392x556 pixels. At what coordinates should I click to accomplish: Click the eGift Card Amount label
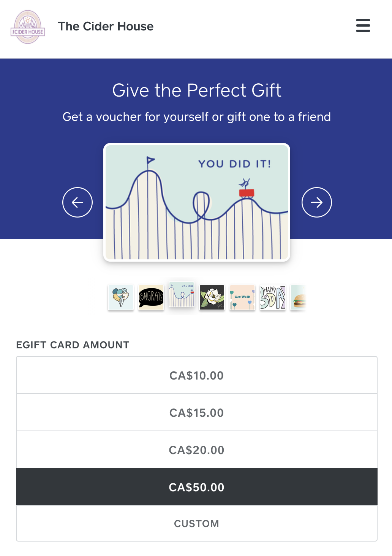73,345
